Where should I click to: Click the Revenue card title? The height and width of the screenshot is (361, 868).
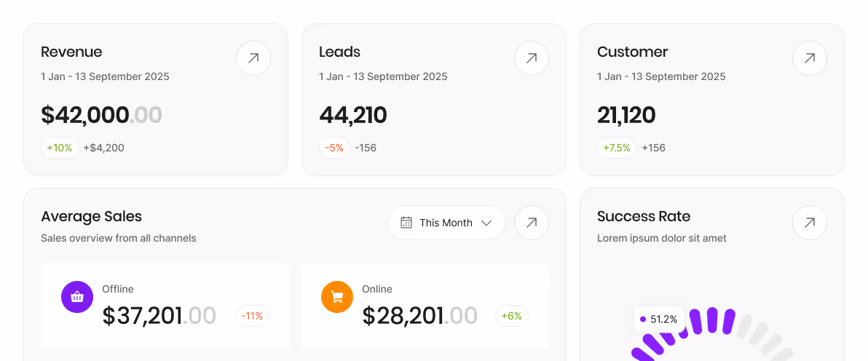71,52
